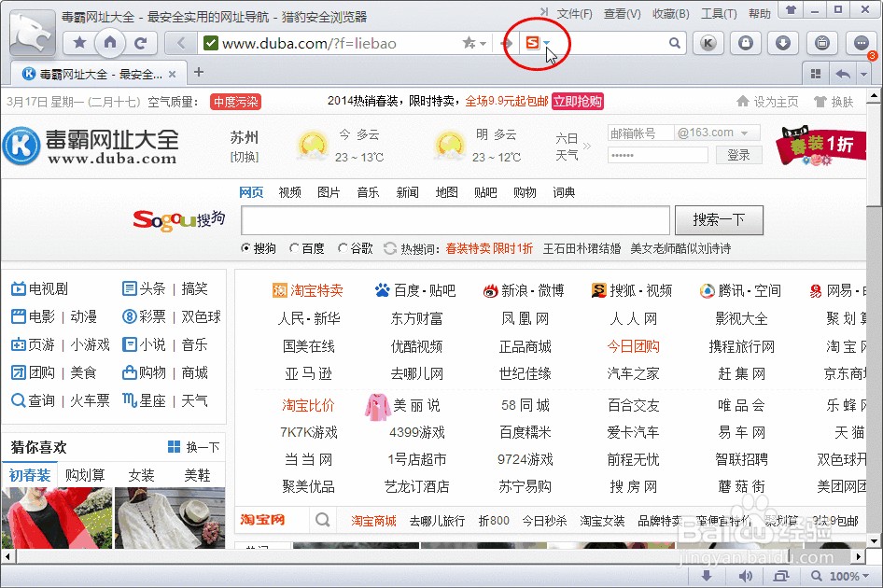
Task: Toggle the status bar speaker mute icon
Action: click(745, 576)
